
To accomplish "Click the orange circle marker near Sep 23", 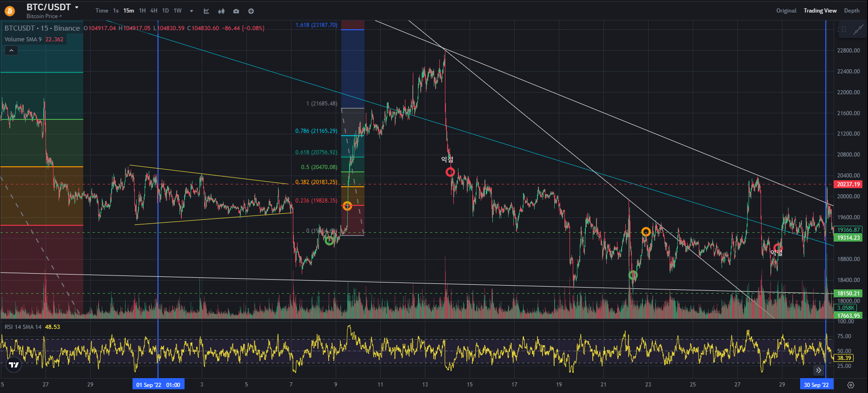I will pos(646,231).
